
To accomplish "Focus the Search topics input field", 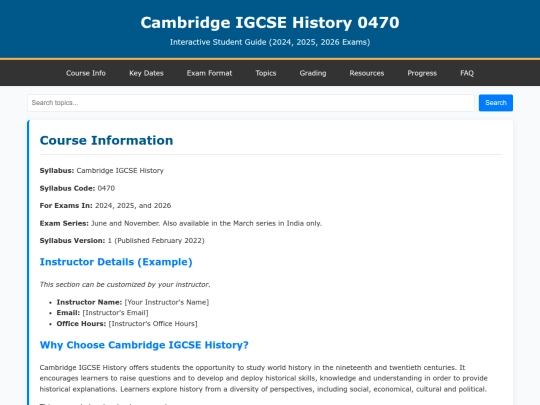I will click(251, 103).
